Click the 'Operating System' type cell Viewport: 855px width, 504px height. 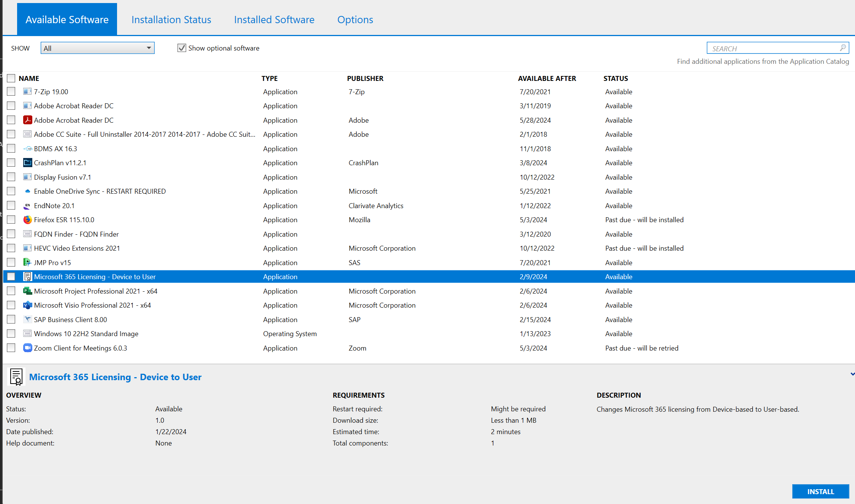pos(290,333)
